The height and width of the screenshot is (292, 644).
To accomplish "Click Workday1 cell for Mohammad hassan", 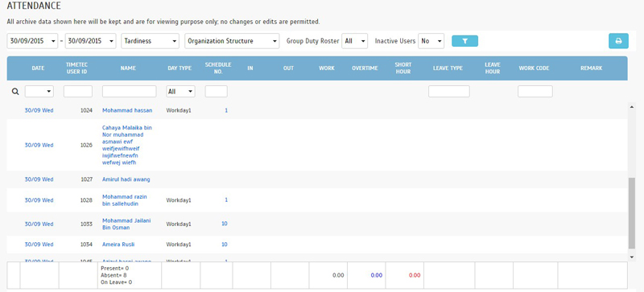I will (179, 110).
